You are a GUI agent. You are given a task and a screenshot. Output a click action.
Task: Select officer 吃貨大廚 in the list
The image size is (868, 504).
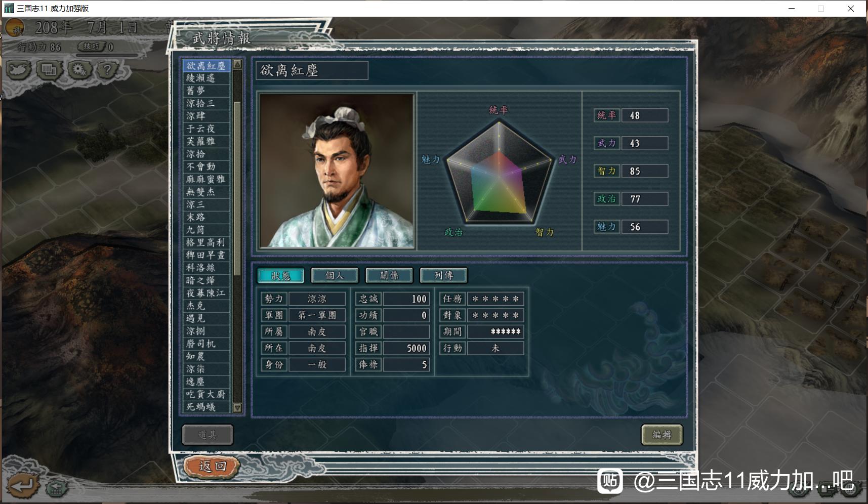[206, 395]
